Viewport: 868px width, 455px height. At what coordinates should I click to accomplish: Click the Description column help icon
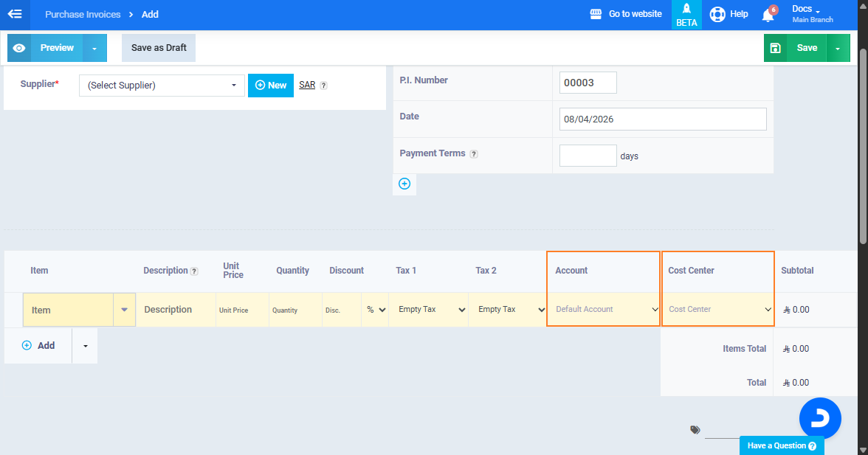pos(194,271)
